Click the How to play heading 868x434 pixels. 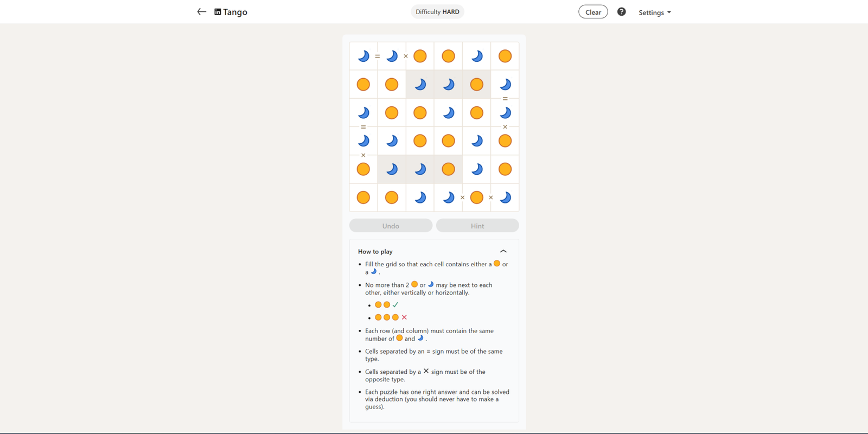(x=375, y=252)
